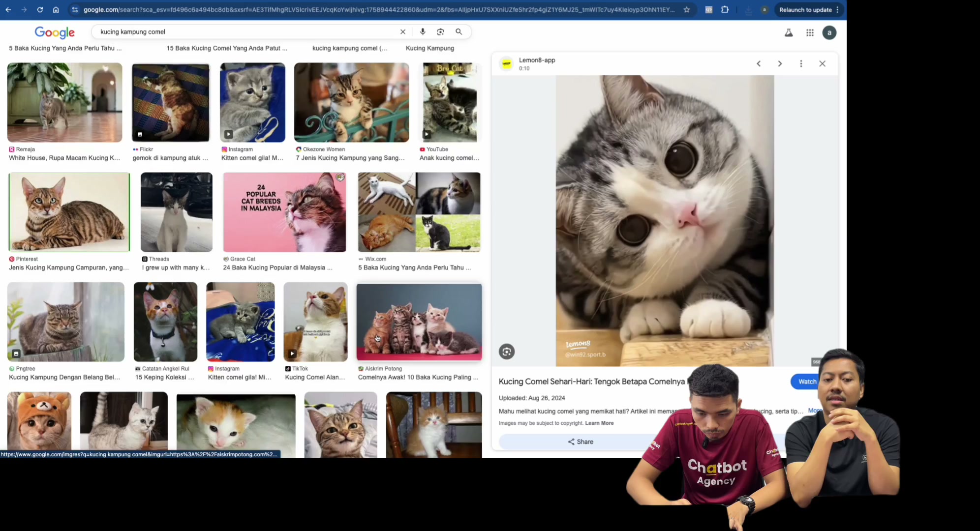Open the Learn More copyright link

(x=599, y=423)
